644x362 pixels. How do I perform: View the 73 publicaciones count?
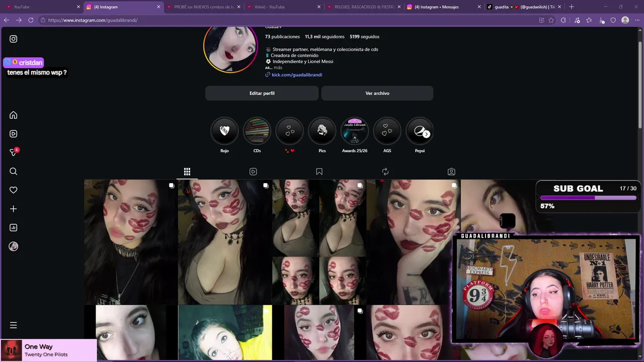click(x=282, y=37)
